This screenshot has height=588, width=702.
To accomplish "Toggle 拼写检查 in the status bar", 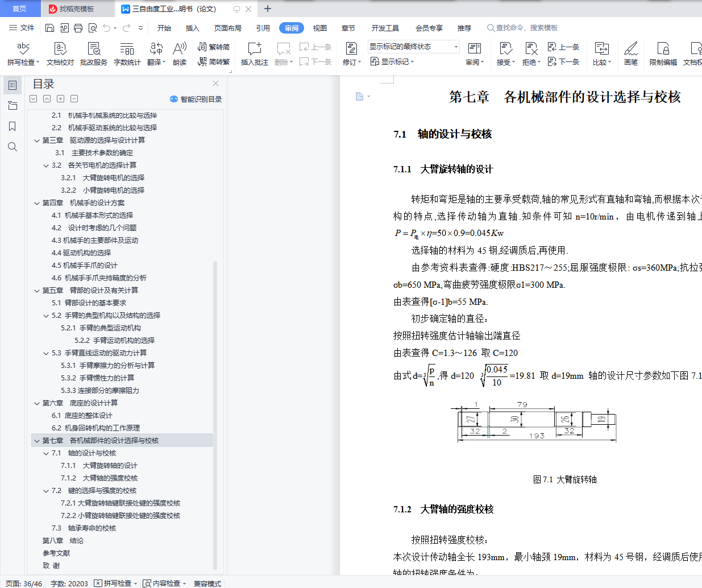I will tap(117, 583).
